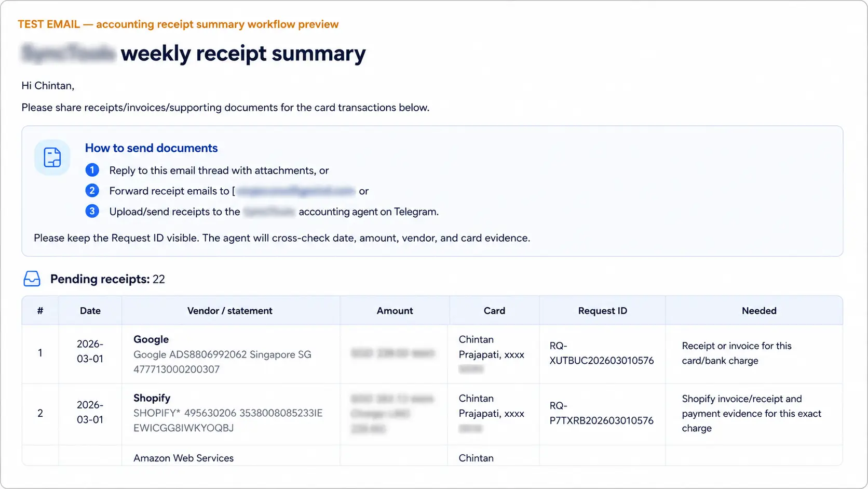
Task: Click the blurred amount in the Google row
Action: [392, 353]
